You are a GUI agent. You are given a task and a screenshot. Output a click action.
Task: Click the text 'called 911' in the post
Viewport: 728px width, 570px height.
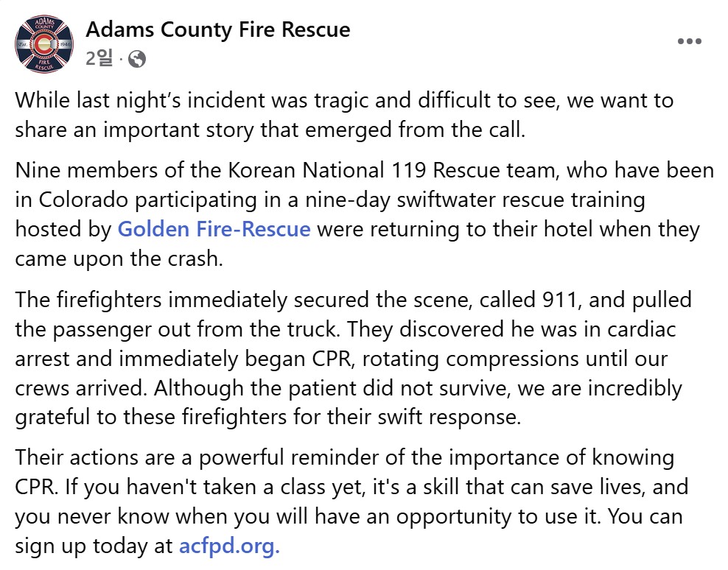528,300
